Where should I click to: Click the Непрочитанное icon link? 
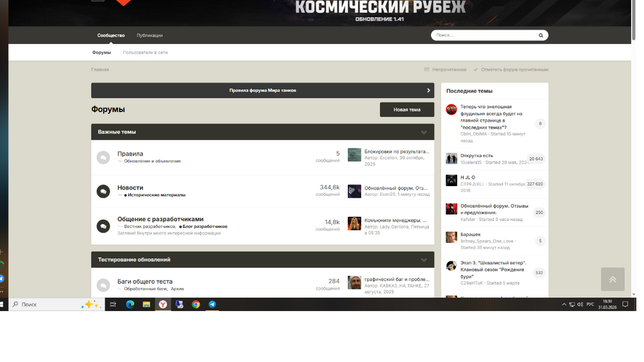pyautogui.click(x=427, y=70)
